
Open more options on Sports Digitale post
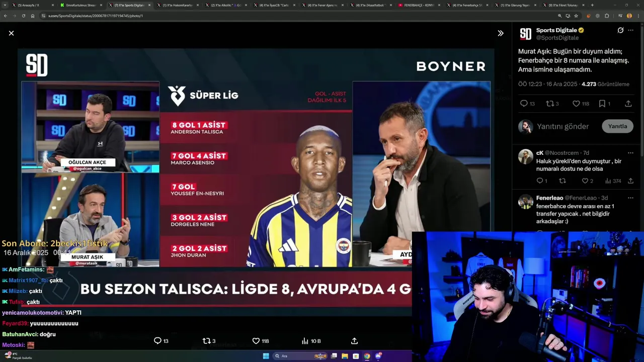click(630, 30)
